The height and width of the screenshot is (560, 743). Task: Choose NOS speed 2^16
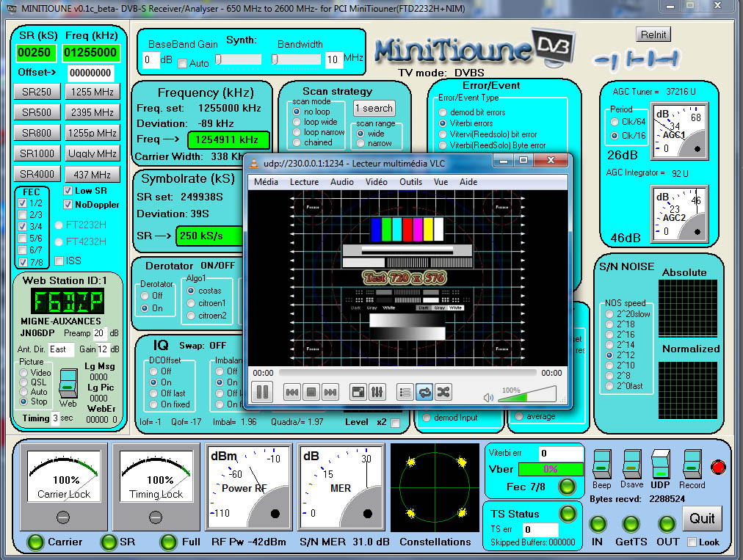[x=609, y=335]
